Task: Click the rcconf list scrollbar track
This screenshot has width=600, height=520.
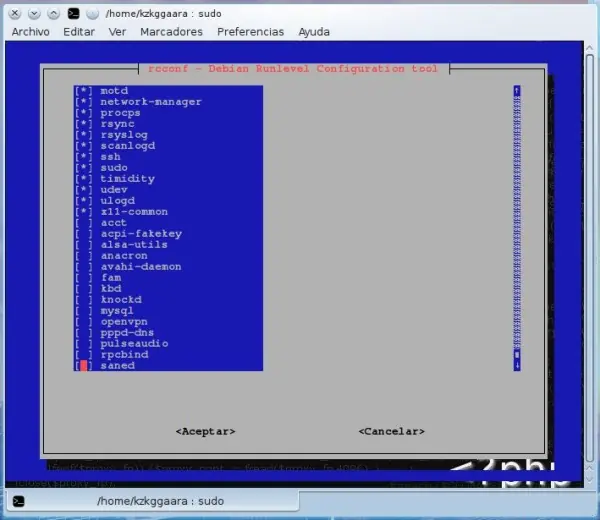Action: tap(517, 222)
